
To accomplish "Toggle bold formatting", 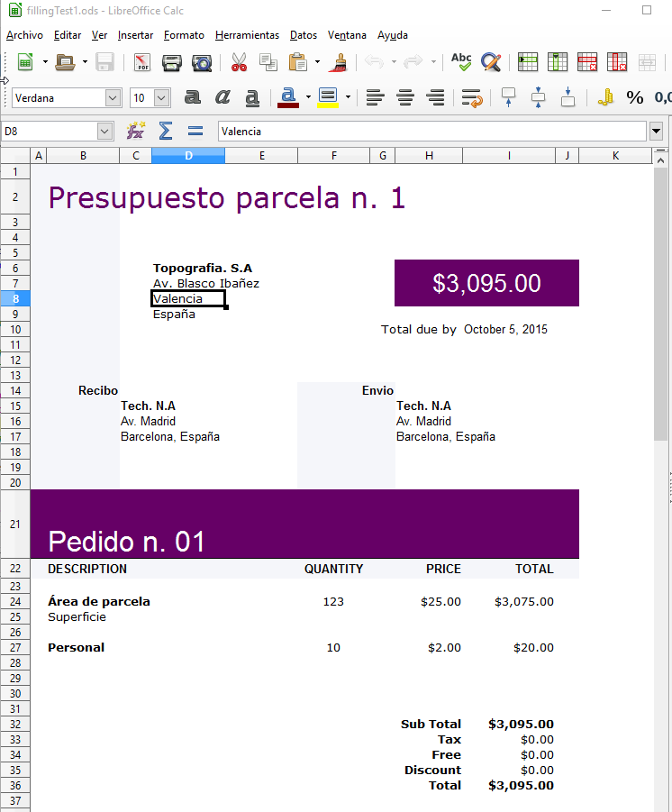I will pos(192,97).
